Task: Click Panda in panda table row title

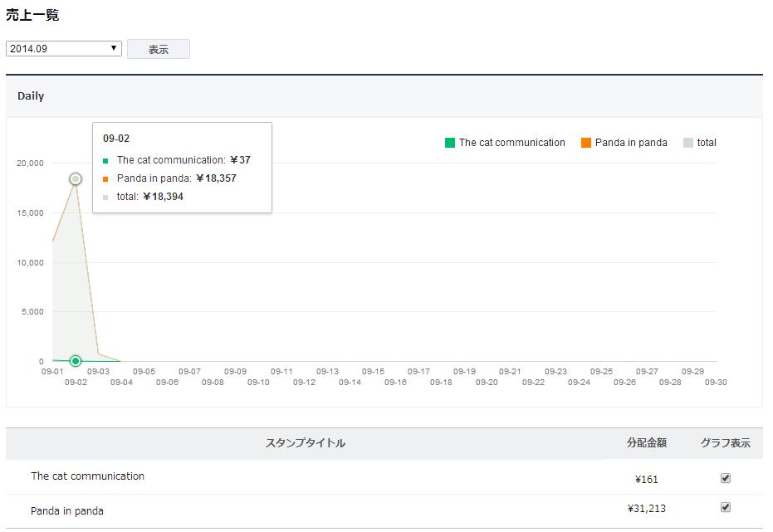Action: click(x=67, y=511)
